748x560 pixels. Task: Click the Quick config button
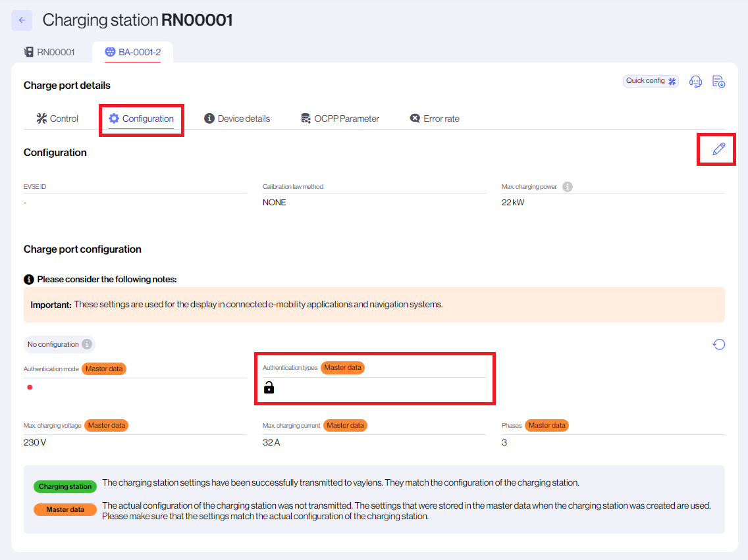coord(651,81)
